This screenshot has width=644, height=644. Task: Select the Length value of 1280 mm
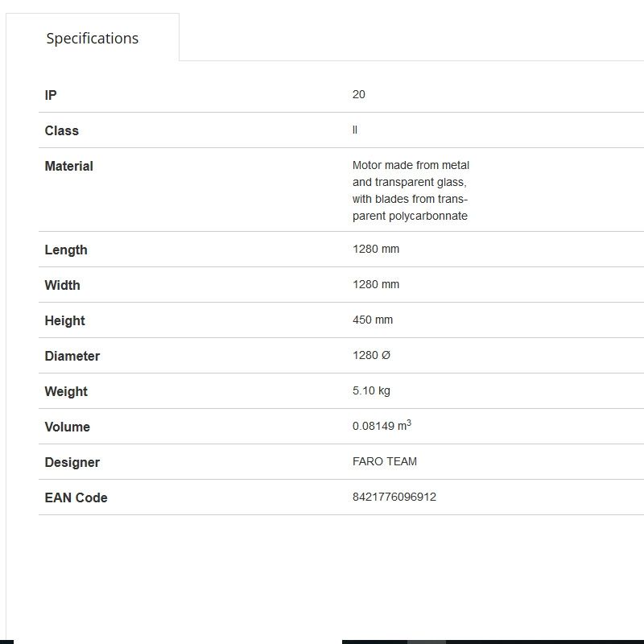click(376, 249)
